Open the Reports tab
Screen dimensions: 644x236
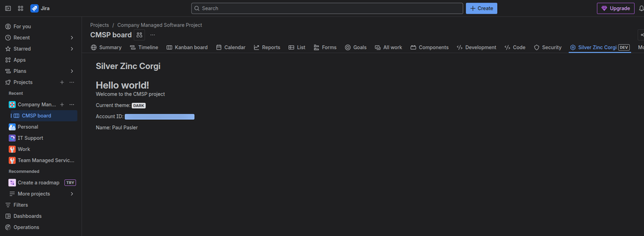click(x=267, y=47)
